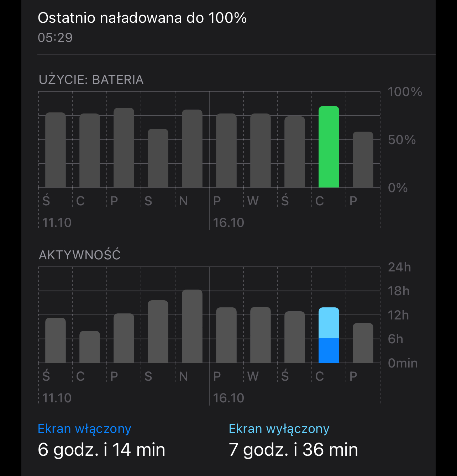Tap the first Wednesday battery usage bar

click(x=56, y=150)
